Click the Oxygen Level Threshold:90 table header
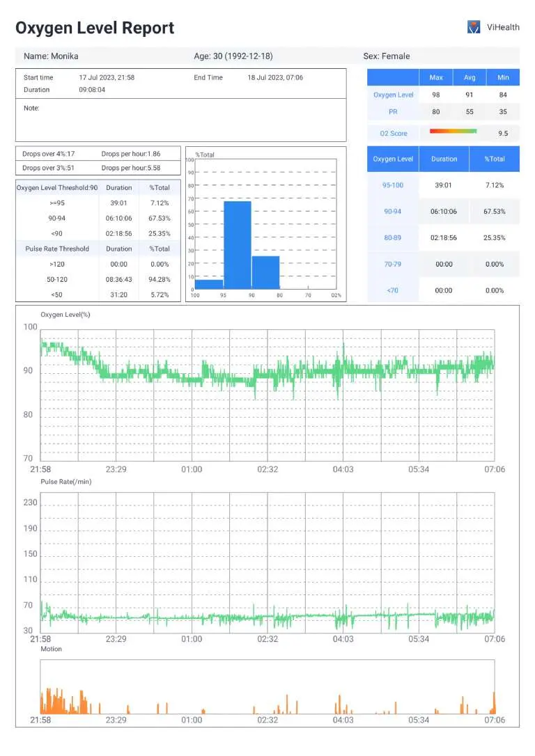 click(x=57, y=187)
